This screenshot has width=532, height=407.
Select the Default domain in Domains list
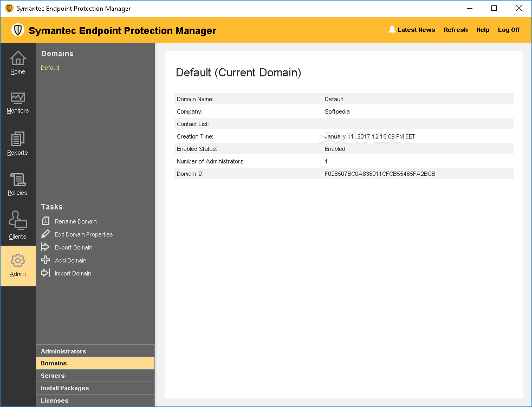pyautogui.click(x=50, y=68)
